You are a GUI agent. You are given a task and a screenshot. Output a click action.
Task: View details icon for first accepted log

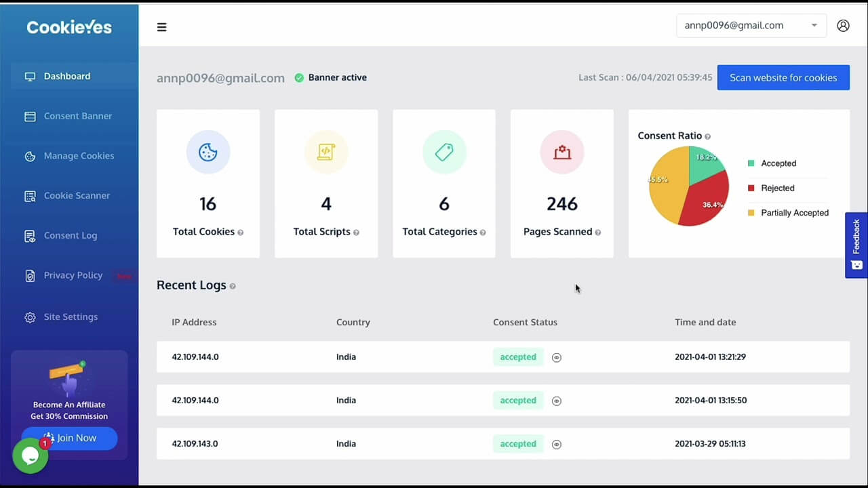tap(557, 357)
